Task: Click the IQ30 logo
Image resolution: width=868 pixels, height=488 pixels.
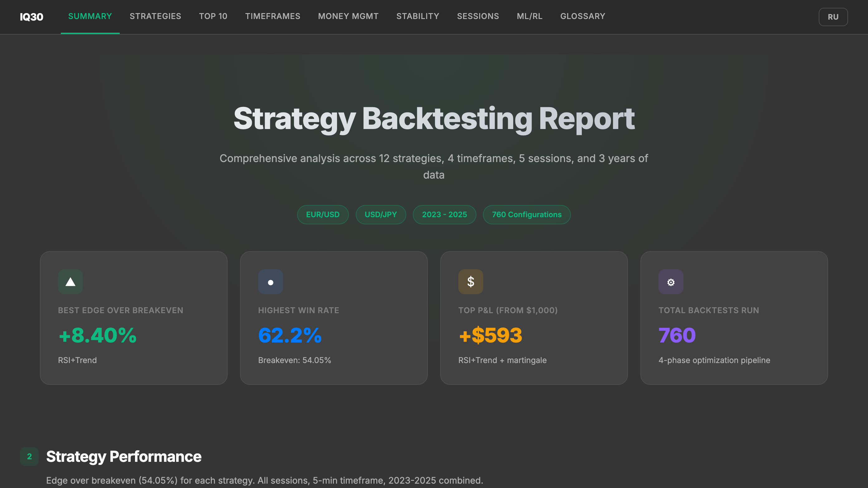Action: click(31, 17)
